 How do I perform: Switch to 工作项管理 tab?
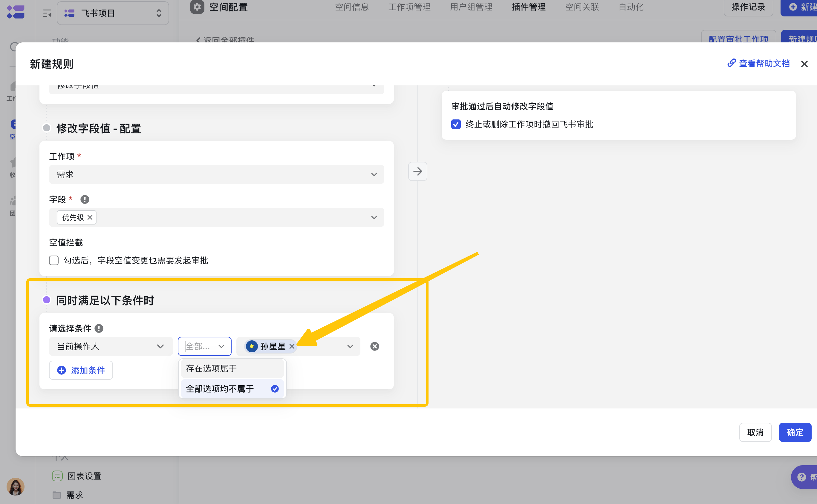pos(409,7)
